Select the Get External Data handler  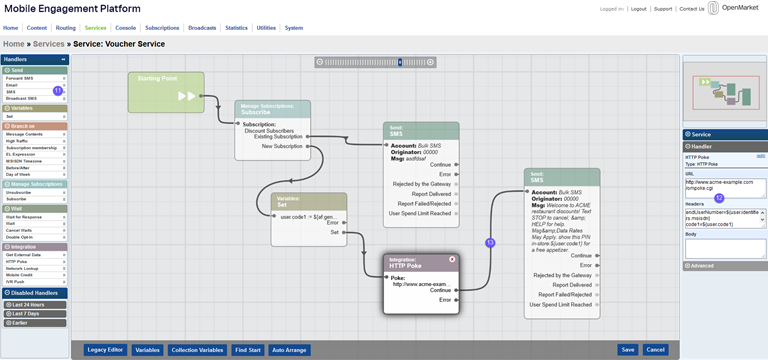[x=35, y=255]
